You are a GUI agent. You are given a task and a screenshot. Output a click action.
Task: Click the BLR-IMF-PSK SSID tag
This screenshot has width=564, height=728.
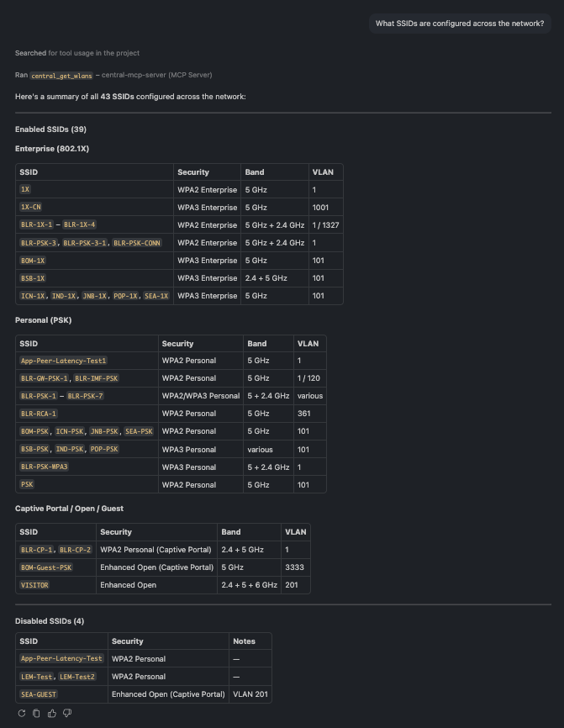click(x=97, y=378)
